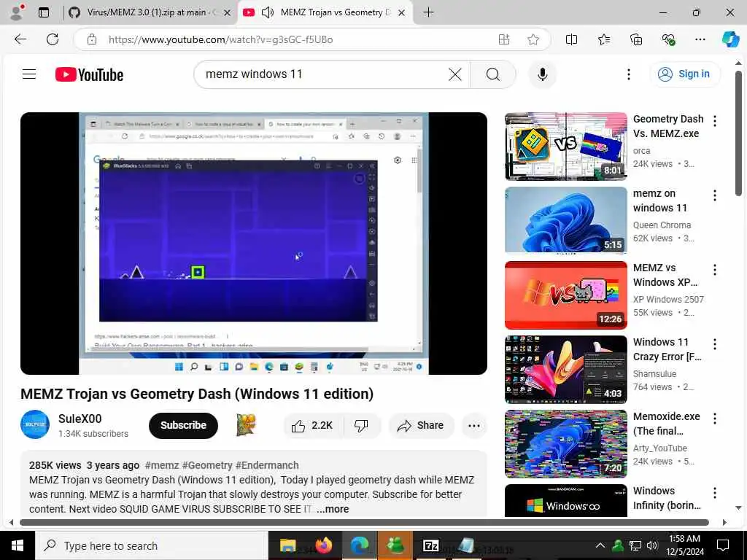747x560 pixels.
Task: Open Edge Collections
Action: [636, 39]
